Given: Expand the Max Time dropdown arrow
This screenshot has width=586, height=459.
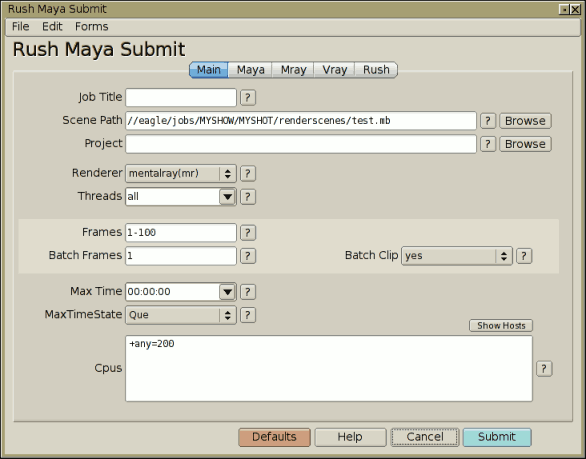Looking at the screenshot, I should (227, 292).
